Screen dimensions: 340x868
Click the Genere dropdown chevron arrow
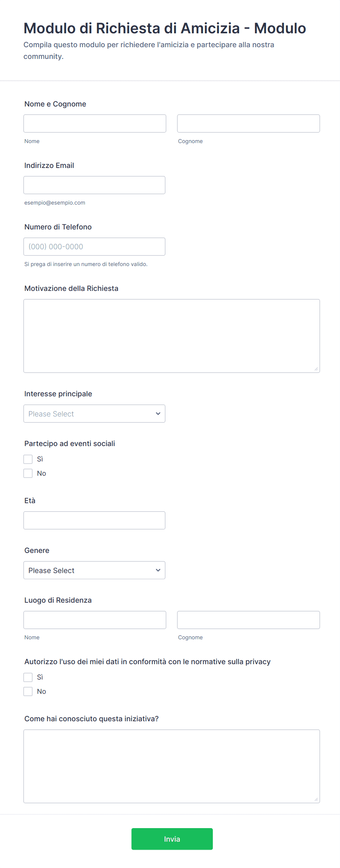coord(158,570)
